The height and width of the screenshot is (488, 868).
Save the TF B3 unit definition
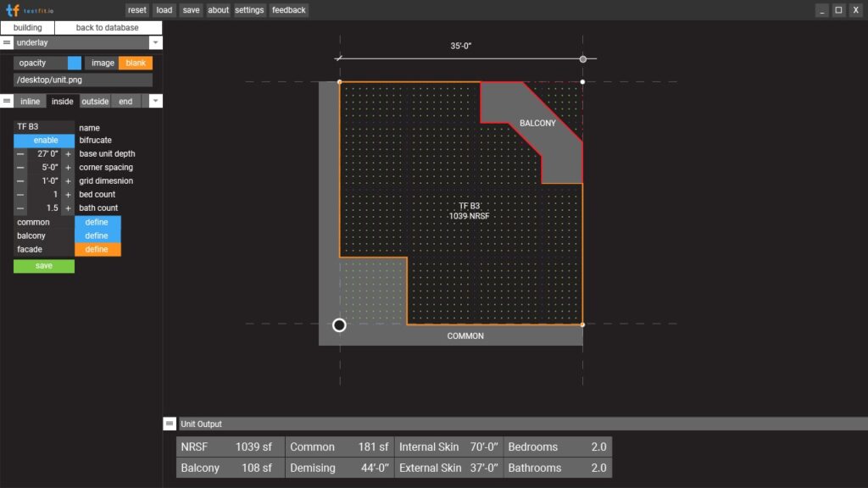(43, 265)
